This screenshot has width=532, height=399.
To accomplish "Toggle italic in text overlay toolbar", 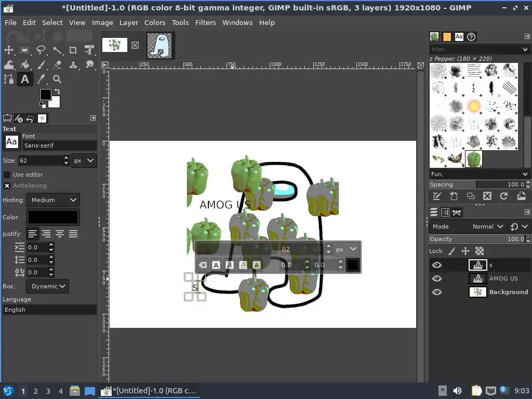I will point(230,265).
